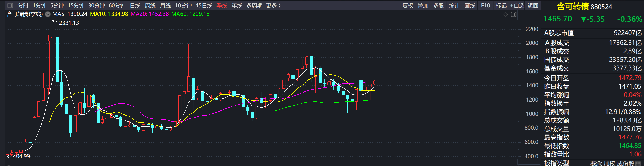644x166 pixels.
Task: Click the MA10: 1334.98 indicator label
Action: 109,14
